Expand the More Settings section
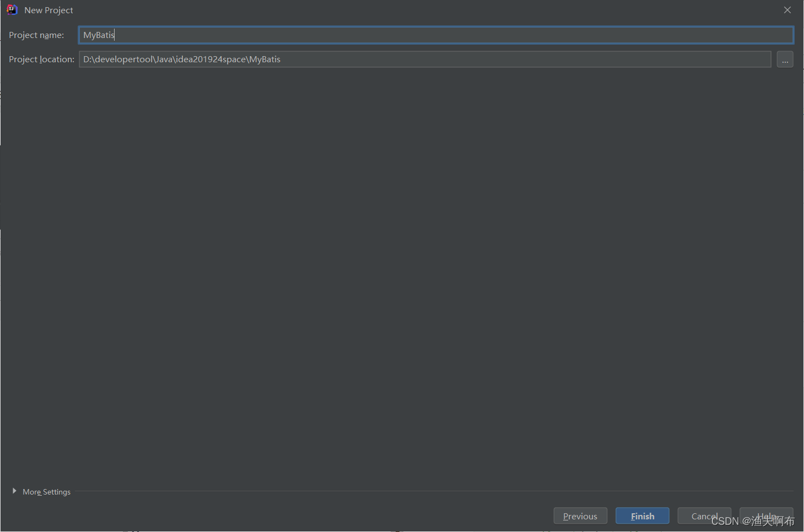Screen dimensions: 804x532 point(41,492)
